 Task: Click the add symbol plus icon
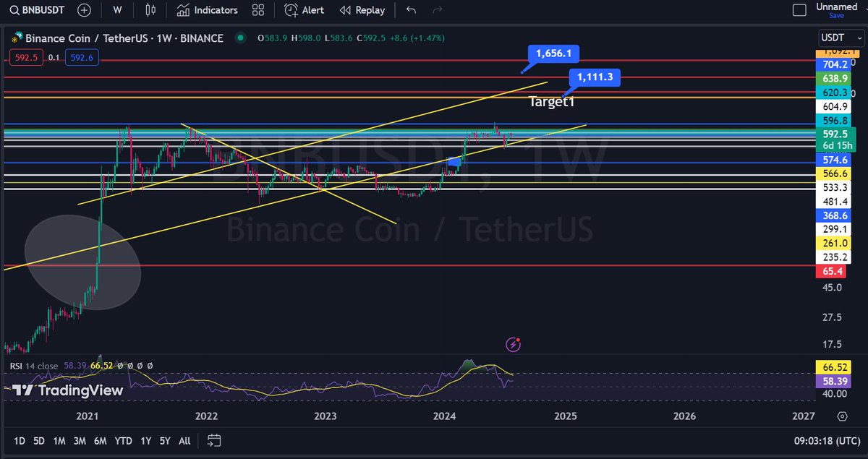pyautogui.click(x=85, y=10)
